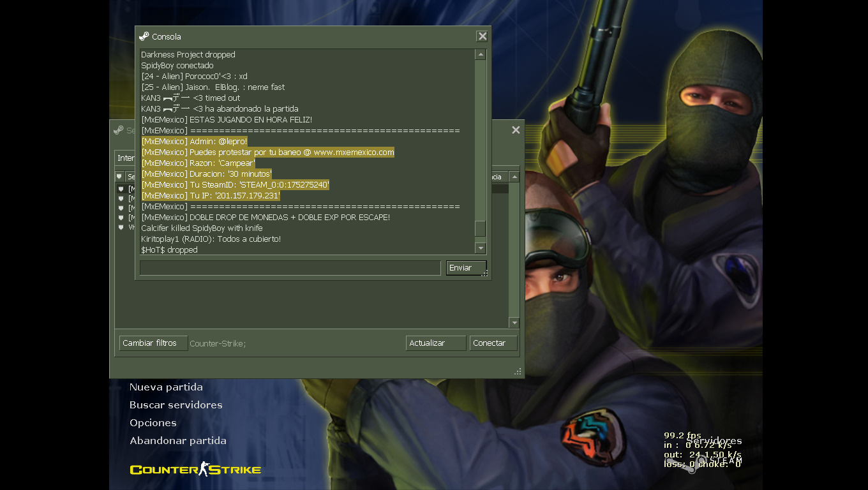Click the Jaison chat line "neme fast"
The height and width of the screenshot is (490, 868).
213,87
